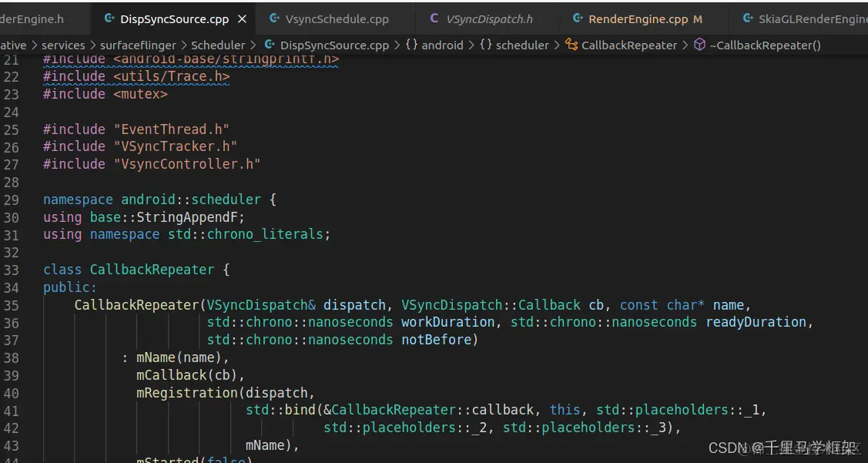
Task: Click the DispSyncSource.cpp breadcrumb item
Action: point(334,45)
